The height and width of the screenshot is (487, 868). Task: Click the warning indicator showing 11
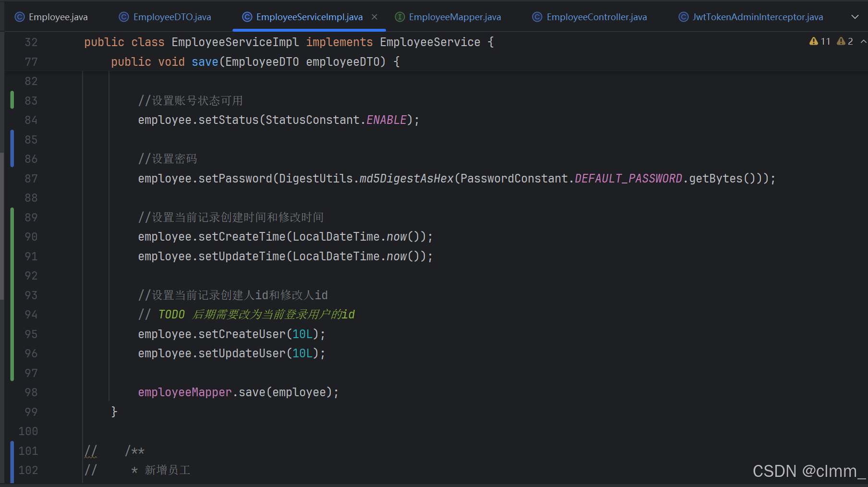tap(819, 41)
